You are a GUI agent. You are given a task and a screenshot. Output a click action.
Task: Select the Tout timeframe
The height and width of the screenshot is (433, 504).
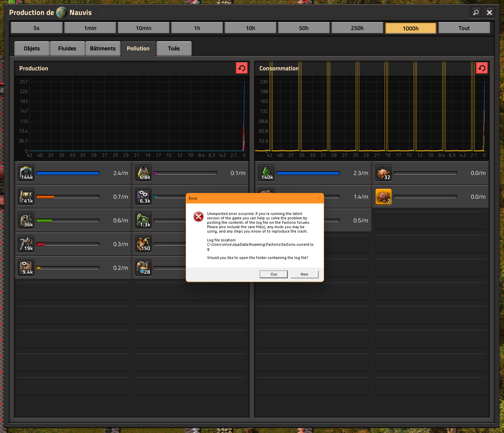point(464,28)
